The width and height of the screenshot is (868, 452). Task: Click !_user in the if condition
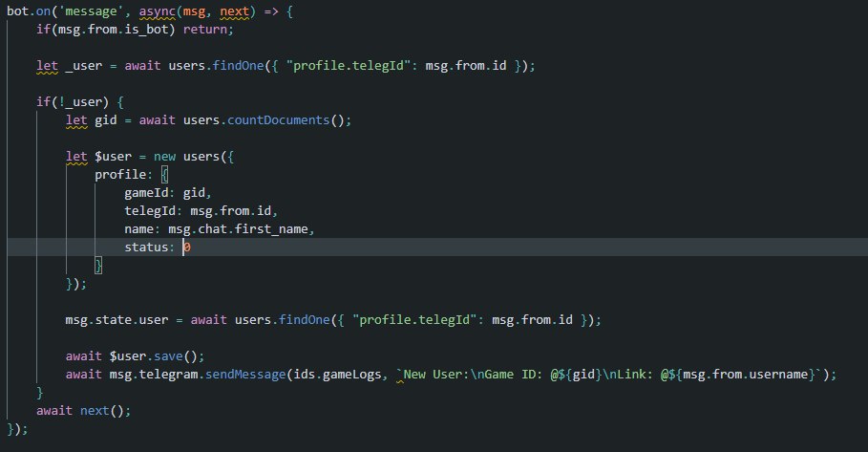click(84, 102)
